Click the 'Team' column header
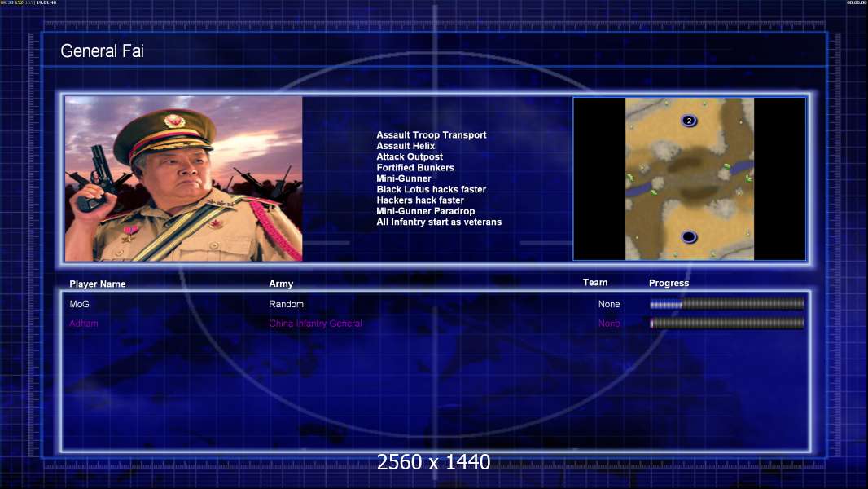 595,283
